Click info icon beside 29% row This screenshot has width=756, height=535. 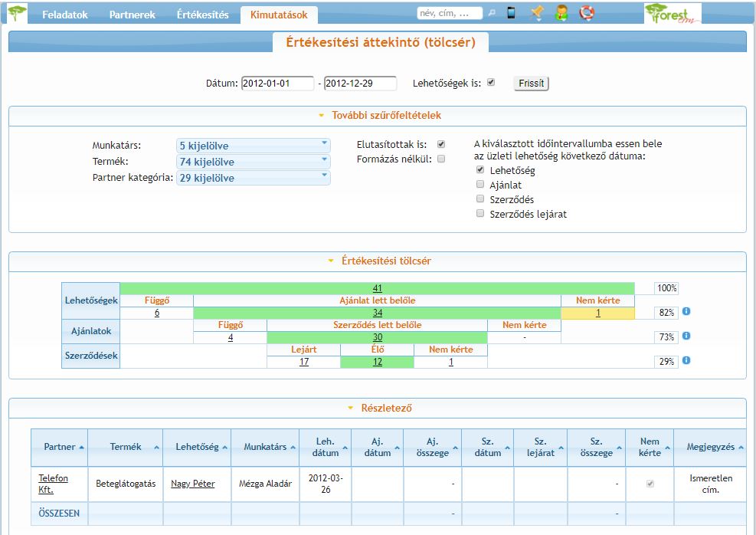click(x=686, y=360)
